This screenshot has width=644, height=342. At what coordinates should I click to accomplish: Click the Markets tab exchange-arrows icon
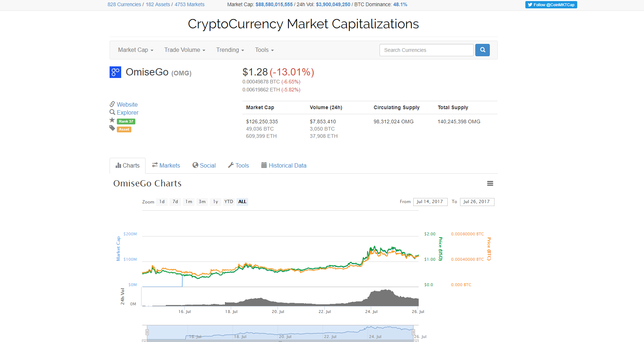tap(155, 165)
